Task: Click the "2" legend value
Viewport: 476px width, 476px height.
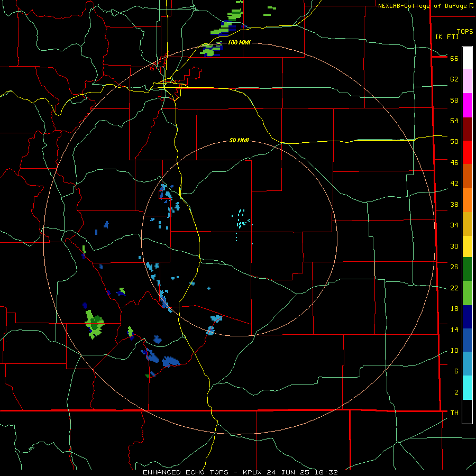Action: coord(456,392)
